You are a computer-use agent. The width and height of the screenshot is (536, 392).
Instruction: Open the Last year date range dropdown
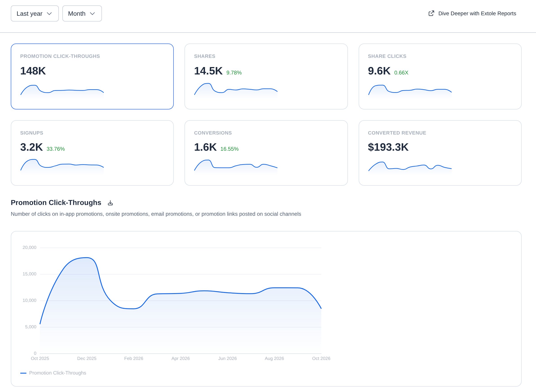35,13
